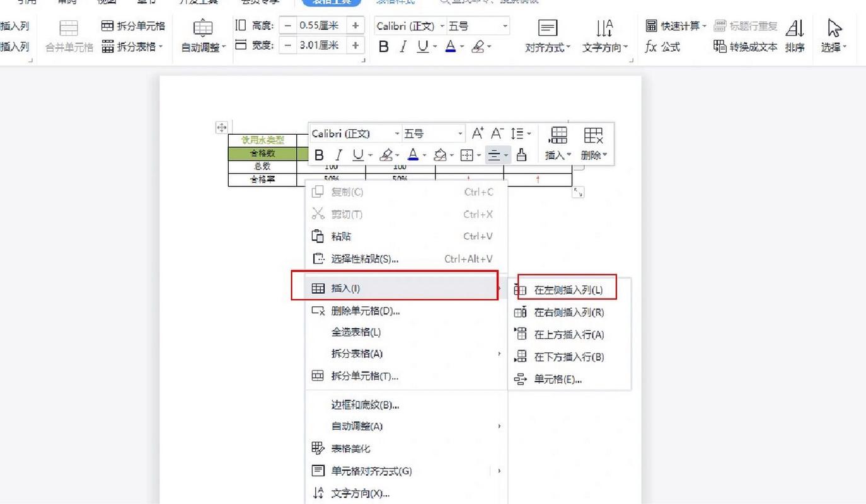
Task: Click the ribbon Sort (排序) icon
Action: pyautogui.click(x=795, y=28)
